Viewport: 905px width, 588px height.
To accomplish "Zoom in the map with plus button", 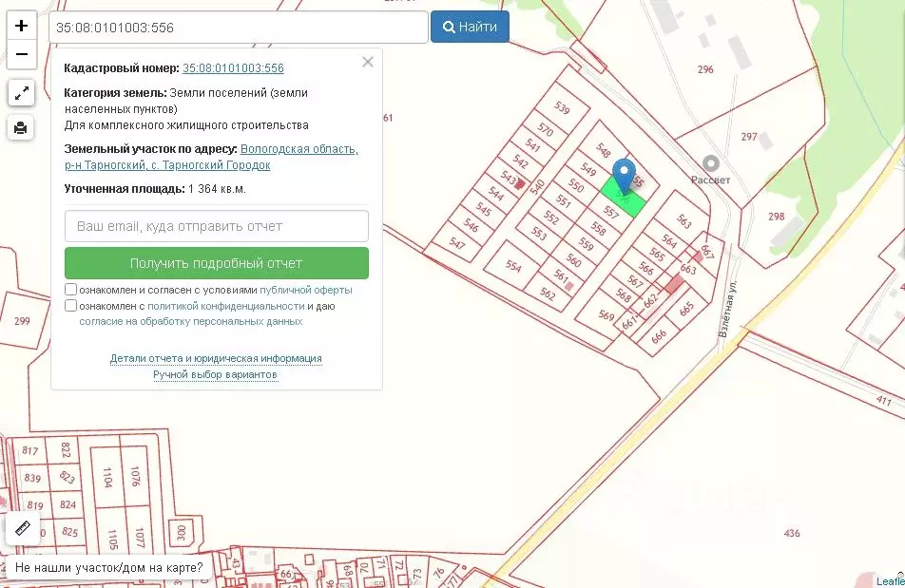I will tap(21, 26).
